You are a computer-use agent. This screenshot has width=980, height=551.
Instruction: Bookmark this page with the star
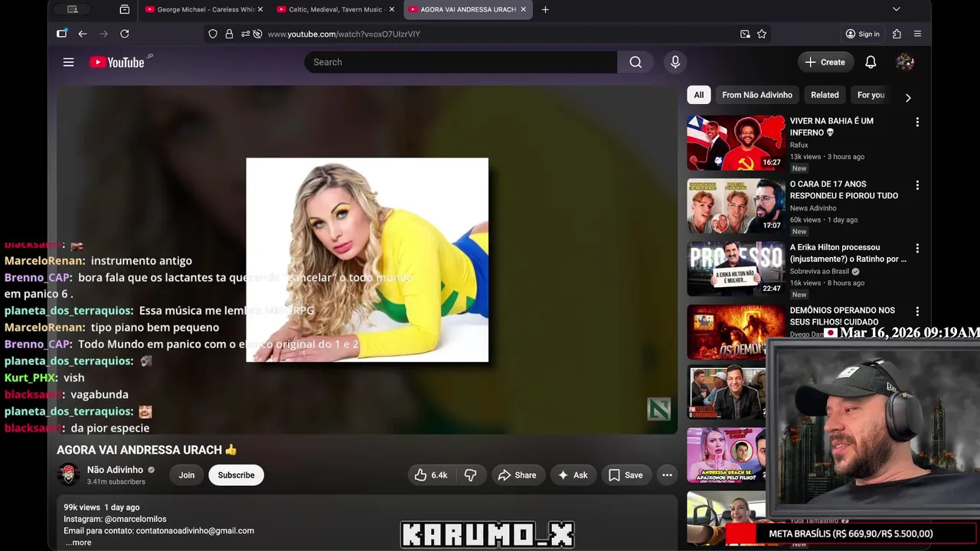tap(762, 34)
